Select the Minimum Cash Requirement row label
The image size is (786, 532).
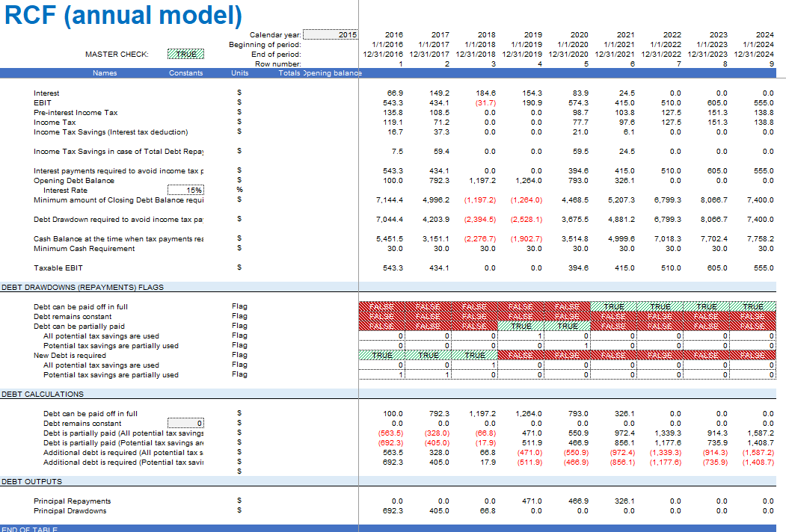pyautogui.click(x=85, y=249)
